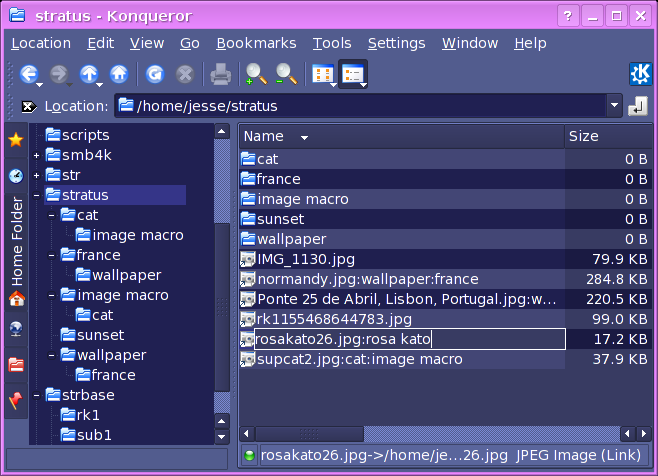Open Network sidebar globe tab
The height and width of the screenshot is (476, 658).
16,329
